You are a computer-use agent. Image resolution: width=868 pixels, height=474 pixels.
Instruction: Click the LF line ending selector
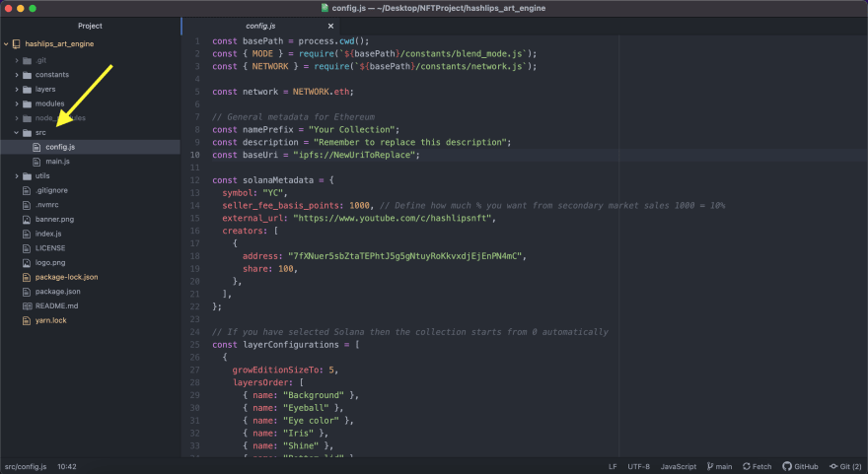tap(613, 466)
